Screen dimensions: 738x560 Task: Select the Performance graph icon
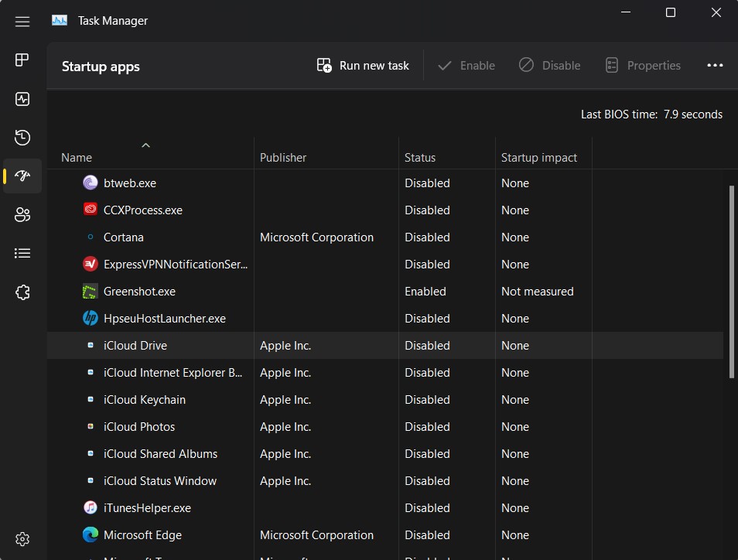(22, 98)
